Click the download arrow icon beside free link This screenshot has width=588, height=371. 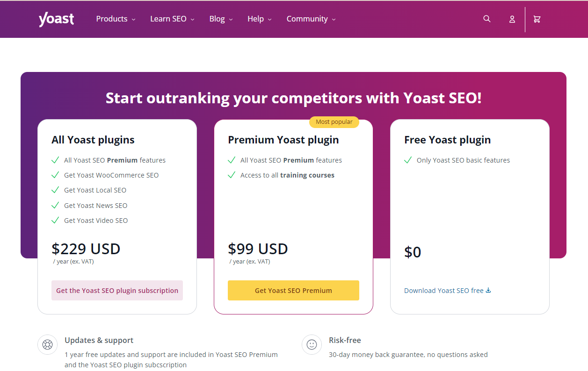pos(488,290)
